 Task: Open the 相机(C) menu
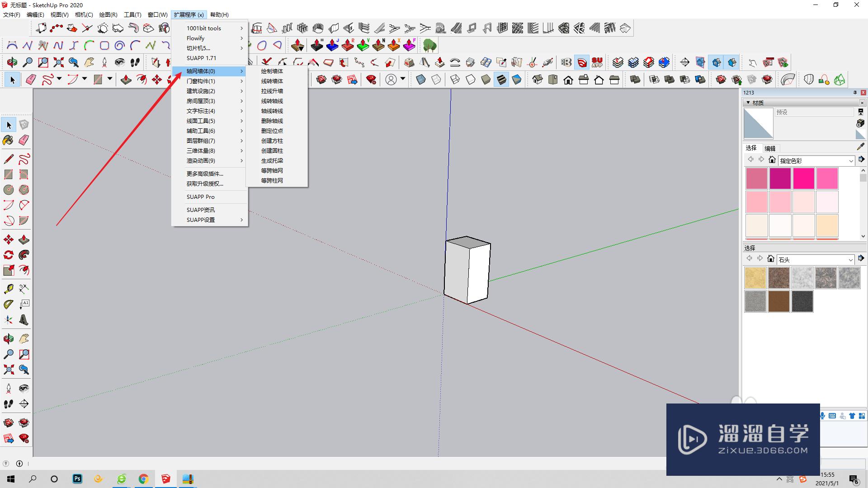coord(84,15)
